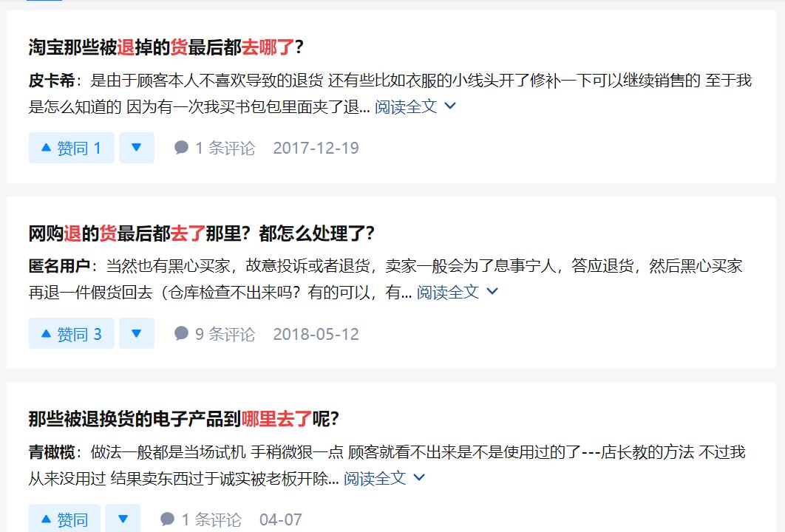The width and height of the screenshot is (785, 532).
Task: Click the date 2018-05-12
Action: [316, 334]
